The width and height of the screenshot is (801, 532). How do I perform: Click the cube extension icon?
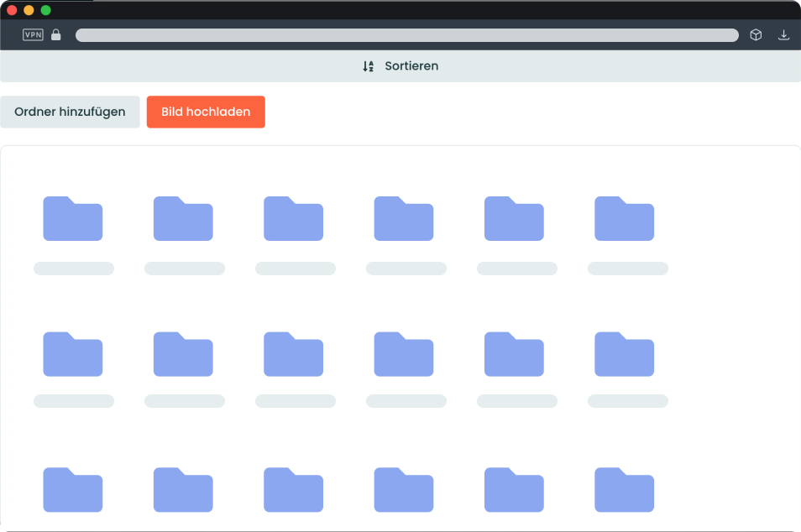point(756,34)
